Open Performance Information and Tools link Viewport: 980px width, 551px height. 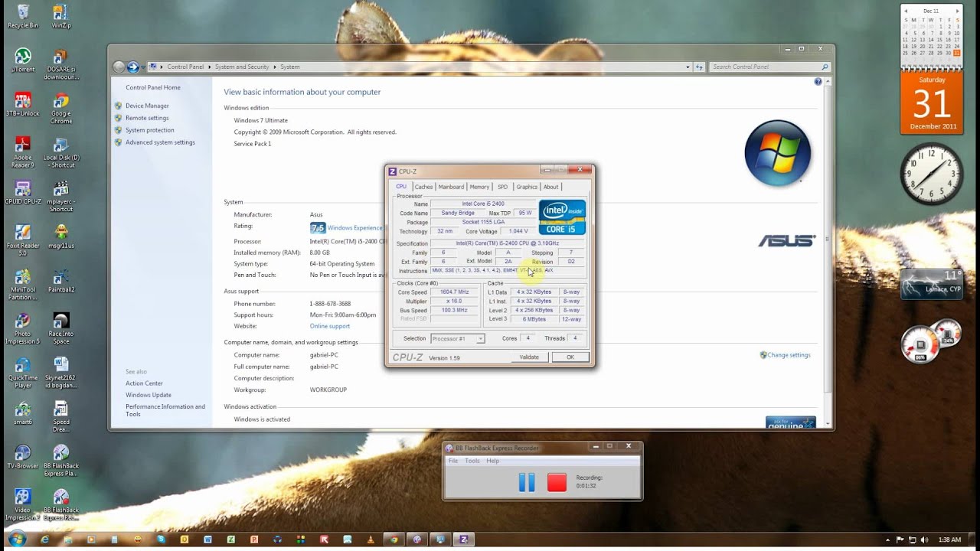tap(165, 410)
